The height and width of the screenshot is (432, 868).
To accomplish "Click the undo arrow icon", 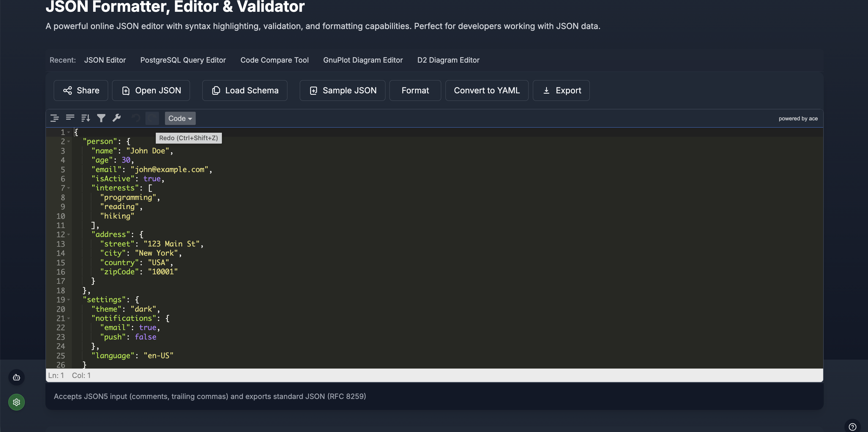I will click(x=135, y=118).
